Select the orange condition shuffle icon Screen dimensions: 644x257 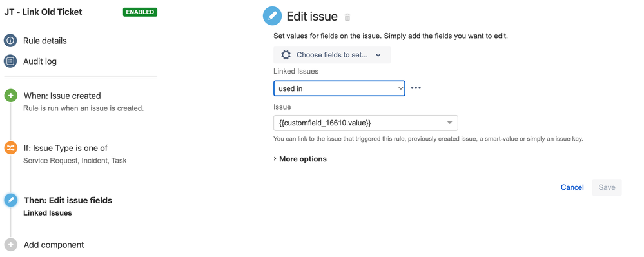point(10,148)
